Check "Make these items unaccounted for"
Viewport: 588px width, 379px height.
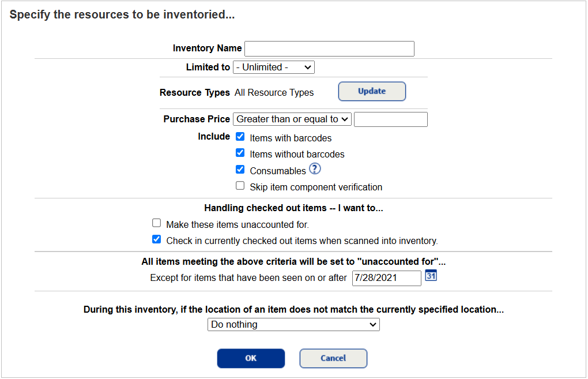(156, 222)
